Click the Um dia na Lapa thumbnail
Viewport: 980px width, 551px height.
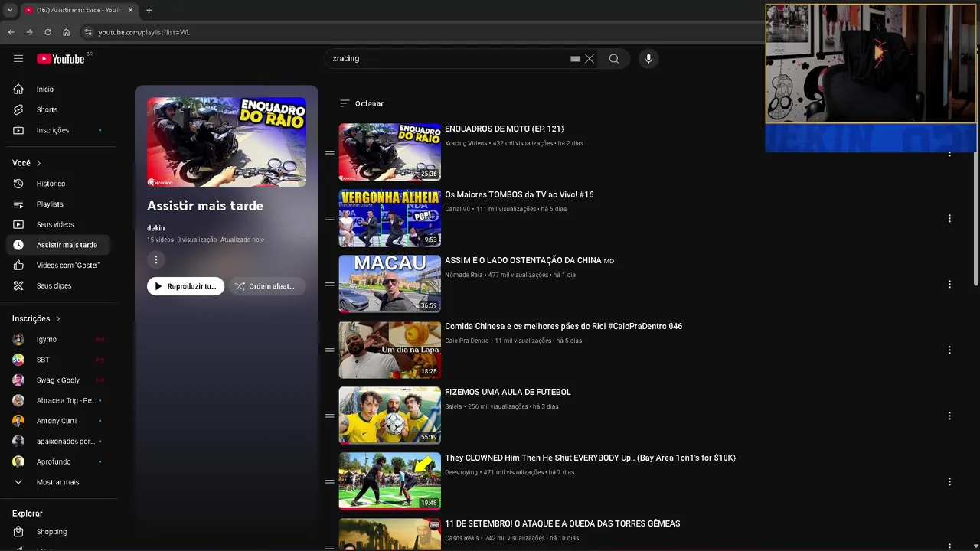coord(390,350)
